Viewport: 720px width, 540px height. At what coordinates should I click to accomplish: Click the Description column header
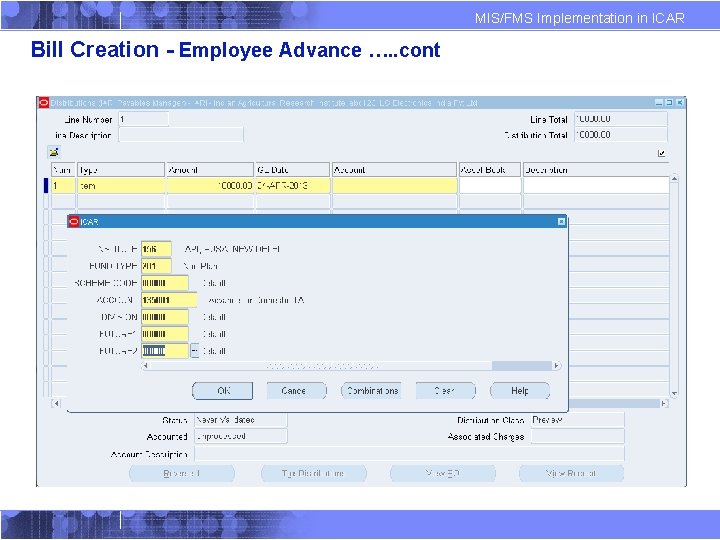click(x=596, y=170)
